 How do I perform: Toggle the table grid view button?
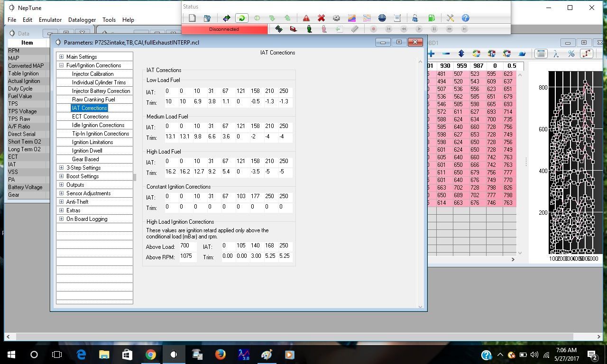(540, 54)
